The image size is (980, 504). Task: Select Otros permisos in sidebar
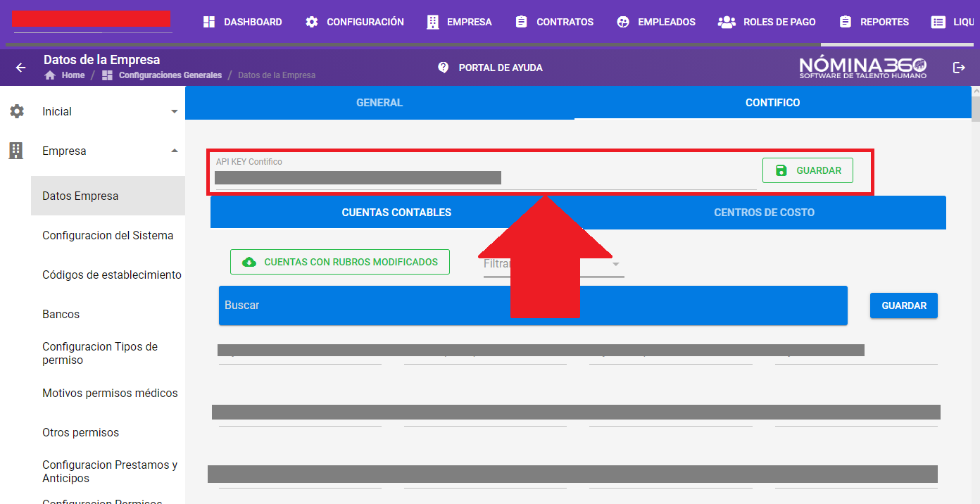point(108,432)
